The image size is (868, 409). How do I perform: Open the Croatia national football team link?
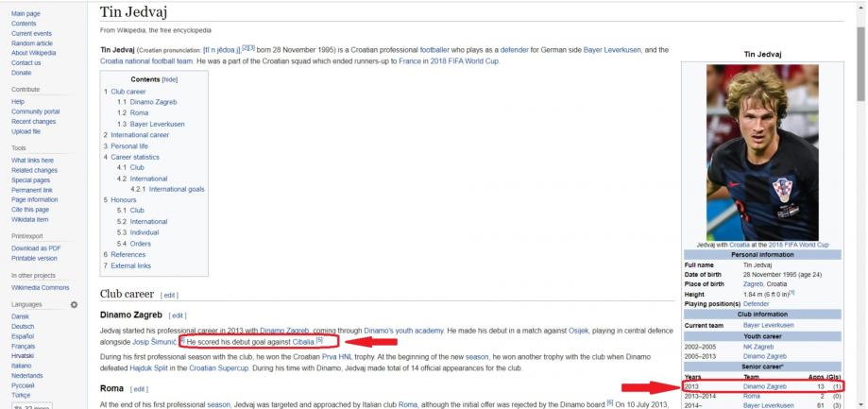[146, 61]
